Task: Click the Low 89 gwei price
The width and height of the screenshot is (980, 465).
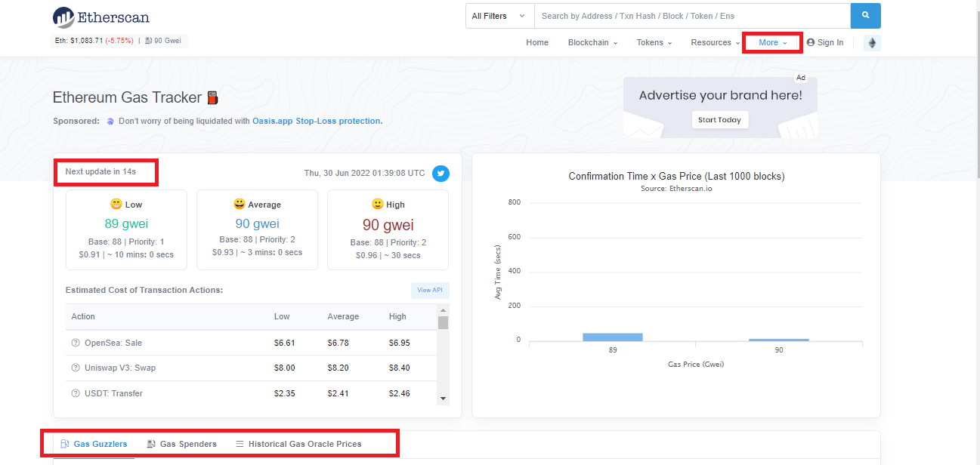Action: (126, 223)
